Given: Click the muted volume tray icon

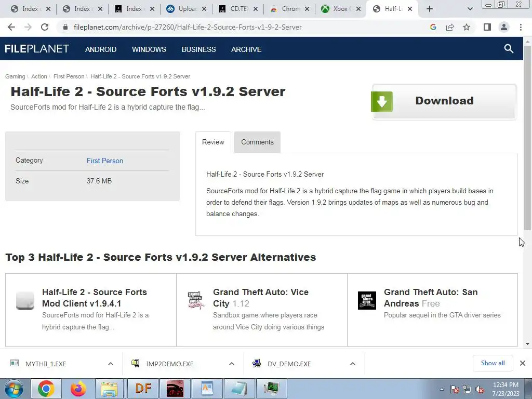Looking at the screenshot, I should tap(480, 389).
